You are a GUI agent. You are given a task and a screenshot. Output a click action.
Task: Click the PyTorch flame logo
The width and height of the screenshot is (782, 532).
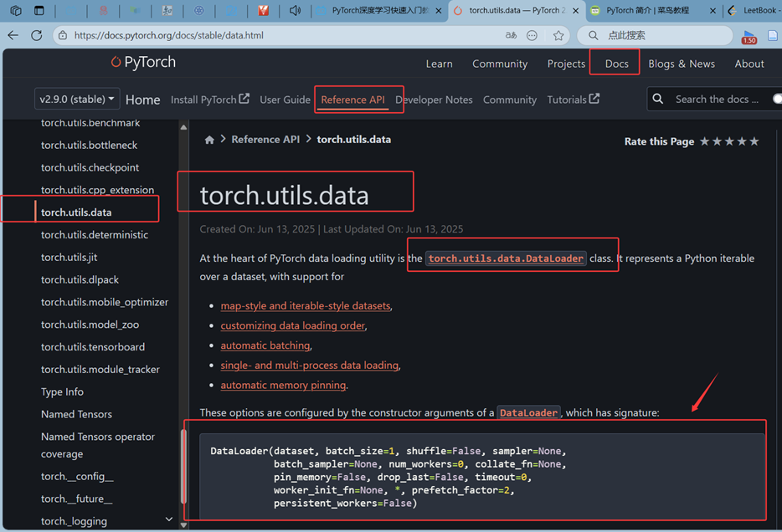pyautogui.click(x=116, y=61)
